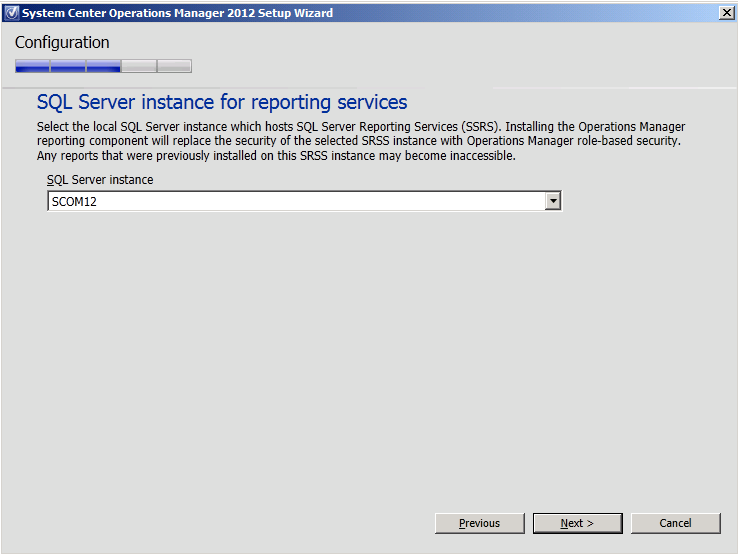This screenshot has width=738, height=554.
Task: Go back with the Previous button
Action: (x=480, y=523)
